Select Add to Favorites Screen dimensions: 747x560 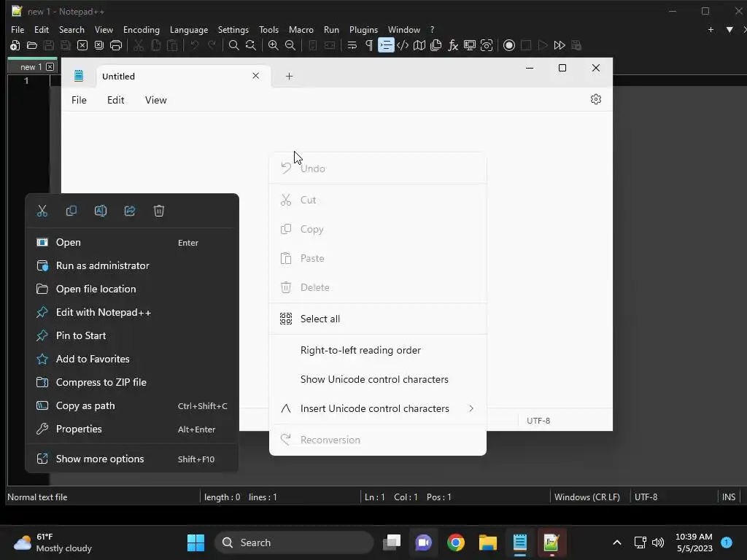(132, 359)
